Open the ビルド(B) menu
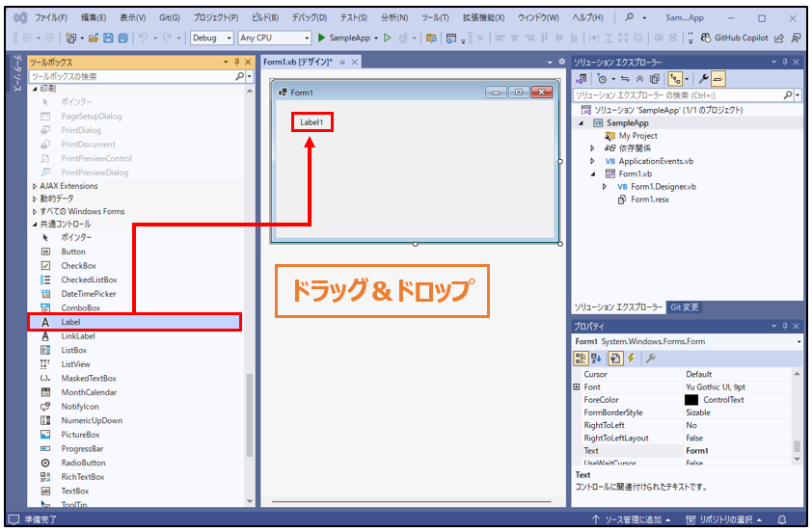Viewport: 812px width, 532px height. (264, 17)
